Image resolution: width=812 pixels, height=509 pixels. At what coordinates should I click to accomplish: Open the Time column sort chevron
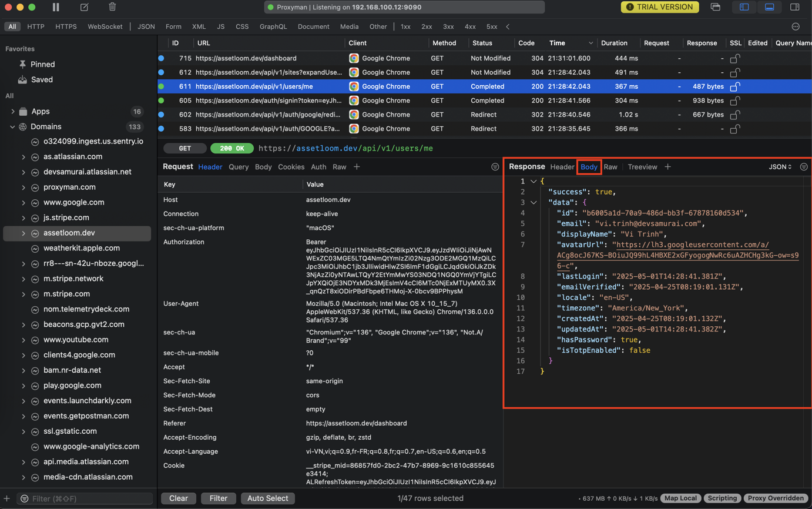pyautogui.click(x=590, y=43)
